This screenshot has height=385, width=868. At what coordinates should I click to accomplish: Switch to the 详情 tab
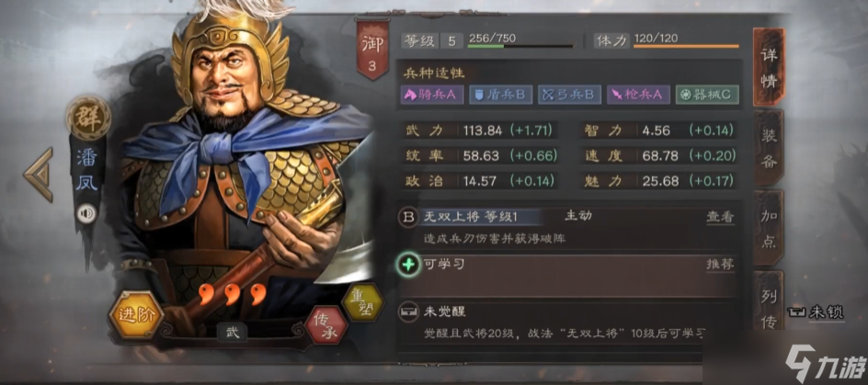(769, 67)
